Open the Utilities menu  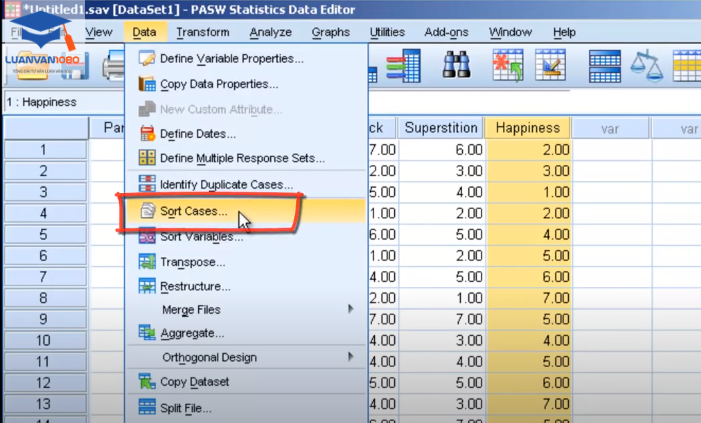click(x=387, y=32)
